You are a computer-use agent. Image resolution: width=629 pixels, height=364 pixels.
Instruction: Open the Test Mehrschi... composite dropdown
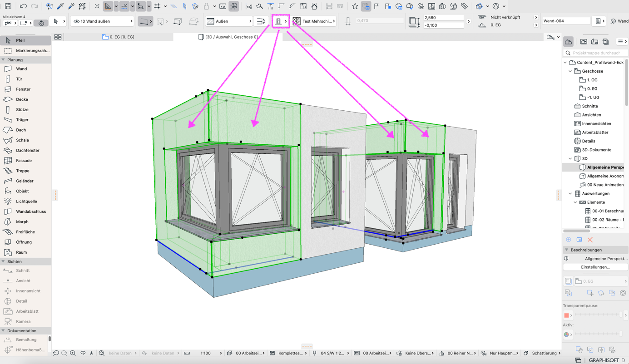point(314,21)
